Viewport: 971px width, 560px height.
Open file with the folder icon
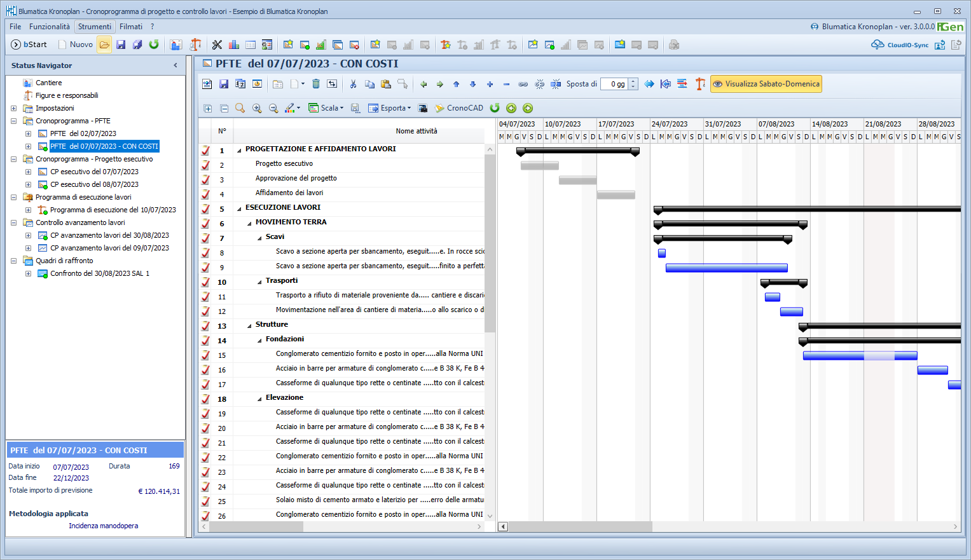[104, 44]
